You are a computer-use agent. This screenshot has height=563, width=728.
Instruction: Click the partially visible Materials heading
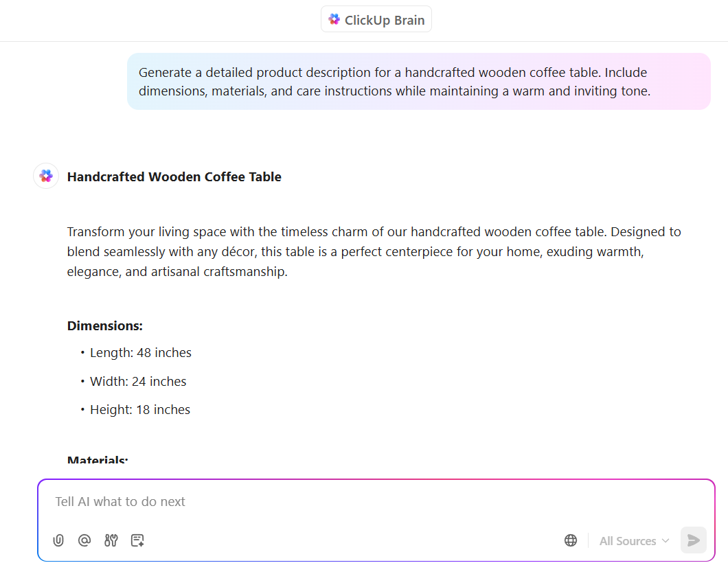[x=98, y=459]
